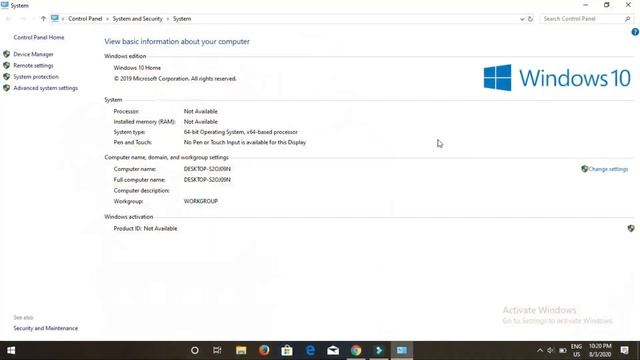Click the shield icon in Windows activation row

click(631, 229)
